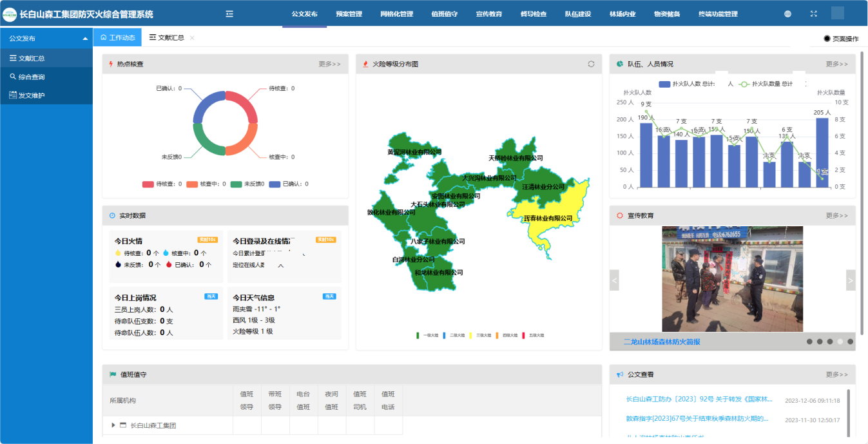This screenshot has width=868, height=444.
Task: Toggle the 未反馈 legend item
Action: [x=247, y=184]
